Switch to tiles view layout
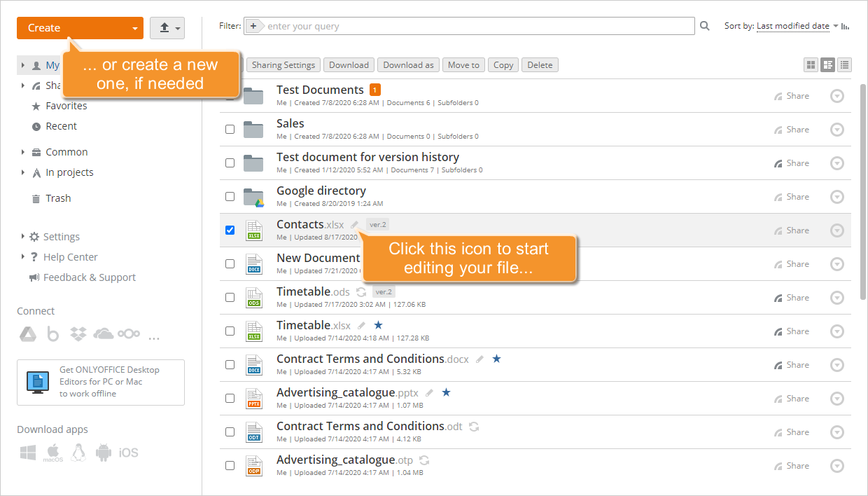868x496 pixels. pos(811,64)
